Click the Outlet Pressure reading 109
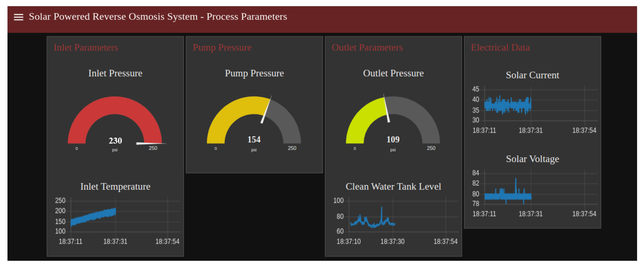Viewport: 644px width, 269px height. coord(393,139)
